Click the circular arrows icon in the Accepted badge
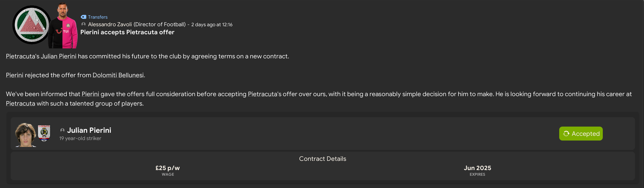644x188 pixels. click(566, 134)
